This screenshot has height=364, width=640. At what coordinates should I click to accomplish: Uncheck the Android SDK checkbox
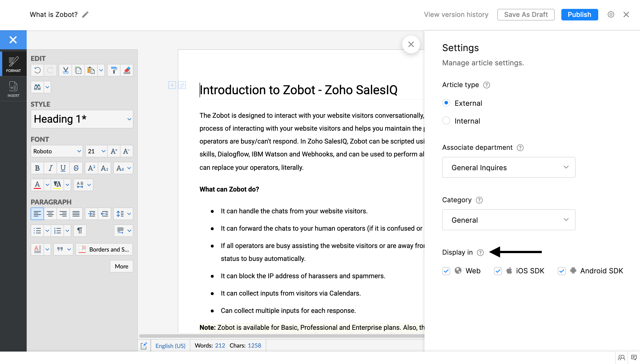562,271
